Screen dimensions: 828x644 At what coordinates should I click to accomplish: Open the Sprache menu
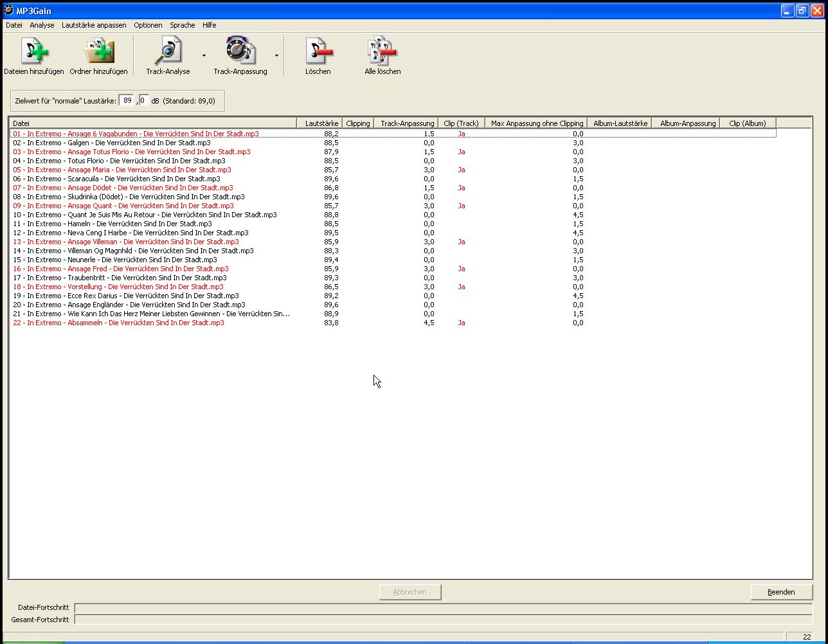(183, 25)
